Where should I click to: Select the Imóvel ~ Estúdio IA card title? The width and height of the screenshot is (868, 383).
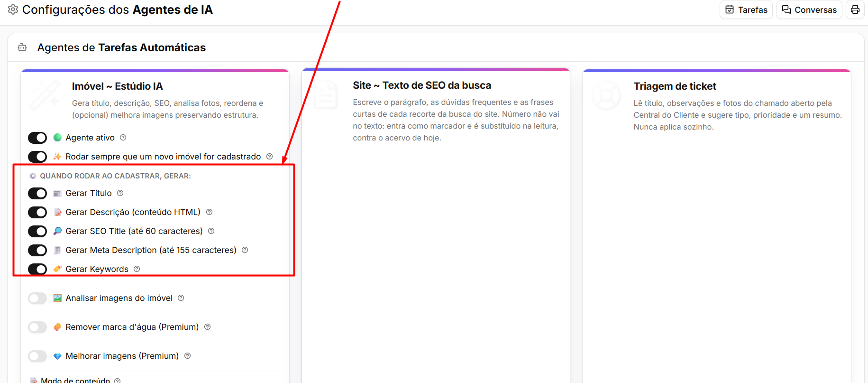[118, 86]
